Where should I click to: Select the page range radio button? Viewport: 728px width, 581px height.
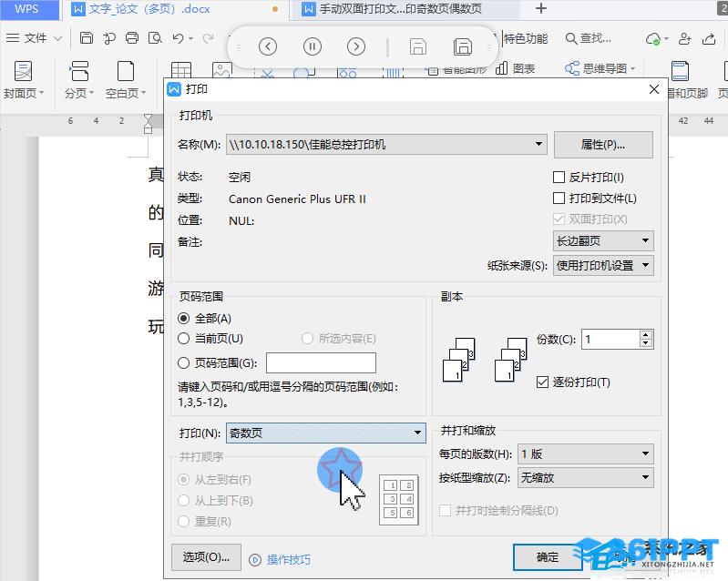[184, 362]
